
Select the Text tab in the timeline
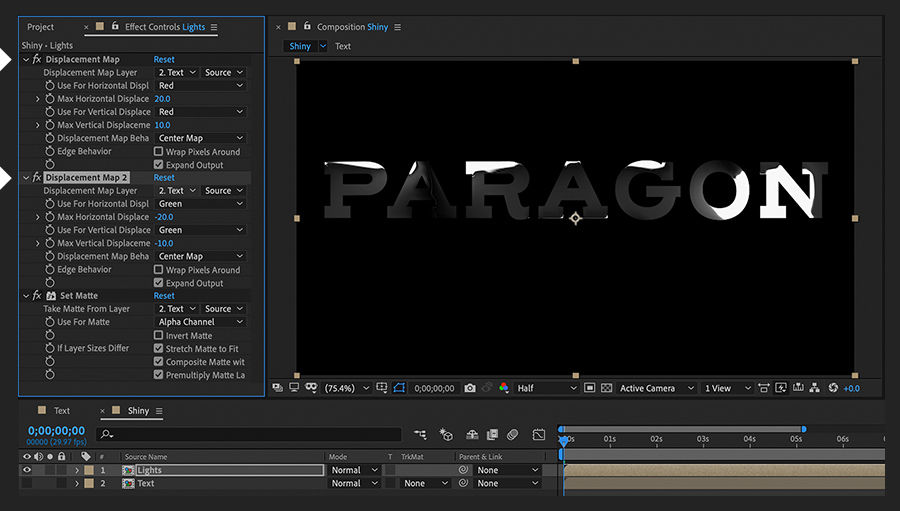coord(61,411)
